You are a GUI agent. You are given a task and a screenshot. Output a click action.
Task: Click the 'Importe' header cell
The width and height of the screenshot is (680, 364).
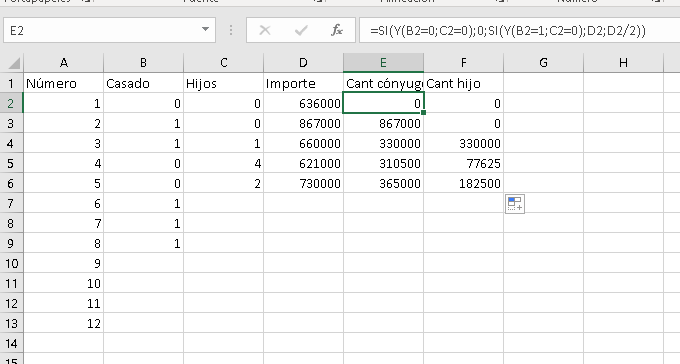coord(303,83)
